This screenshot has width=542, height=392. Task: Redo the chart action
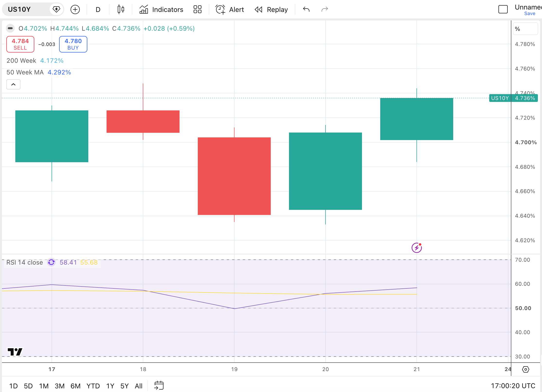coord(325,9)
